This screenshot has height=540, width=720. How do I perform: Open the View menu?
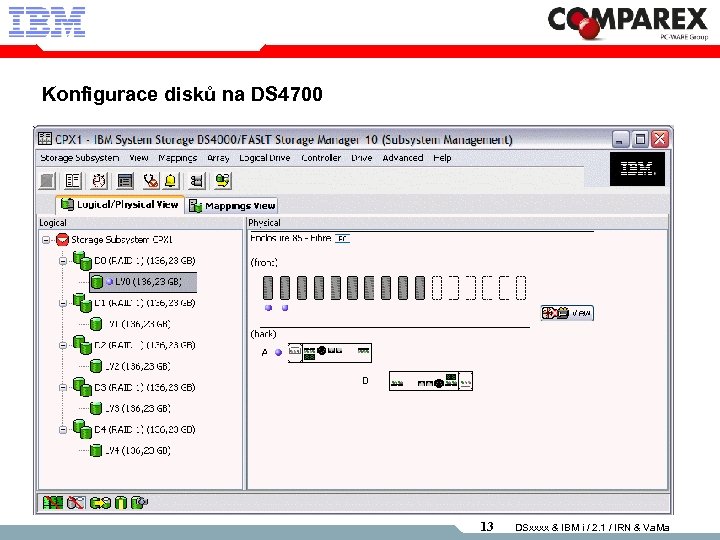point(139,158)
